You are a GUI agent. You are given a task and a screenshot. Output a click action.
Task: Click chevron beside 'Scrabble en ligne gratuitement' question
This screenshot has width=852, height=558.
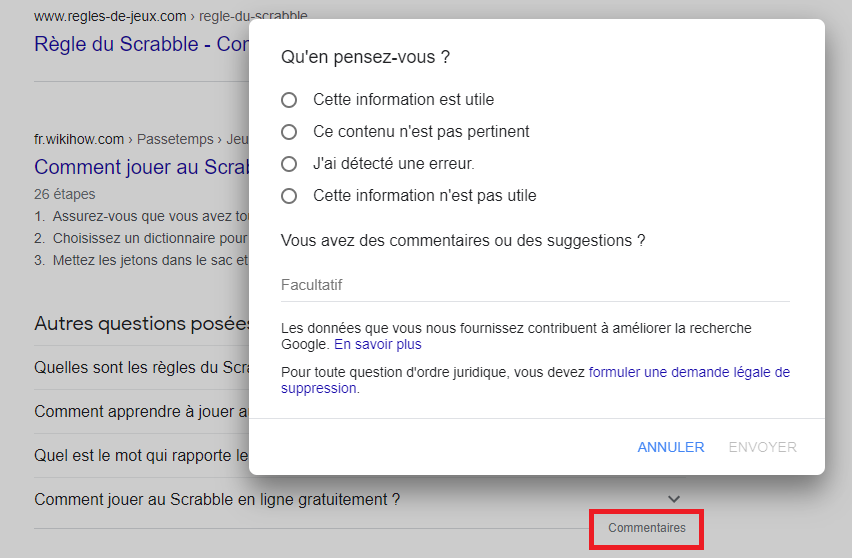tap(674, 499)
